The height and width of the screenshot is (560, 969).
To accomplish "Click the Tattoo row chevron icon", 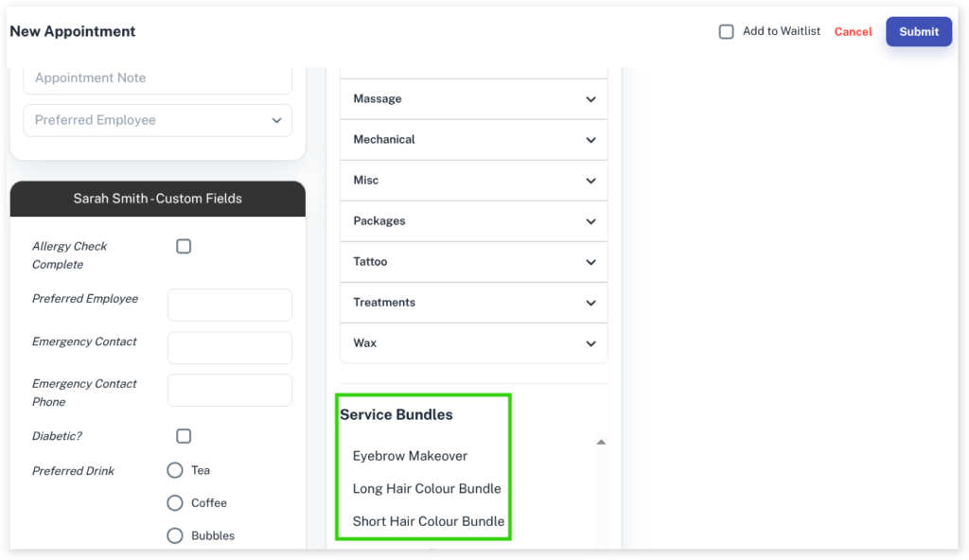I will pos(590,262).
